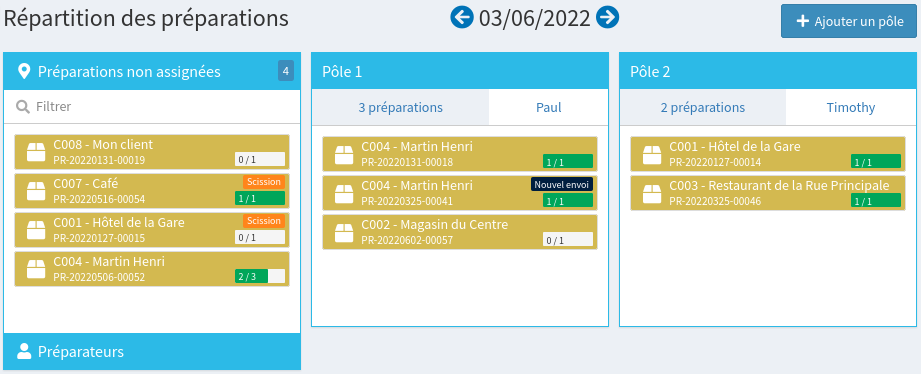This screenshot has width=921, height=374.
Task: Click the map pin icon of Préparations non assignées
Action: click(x=24, y=72)
